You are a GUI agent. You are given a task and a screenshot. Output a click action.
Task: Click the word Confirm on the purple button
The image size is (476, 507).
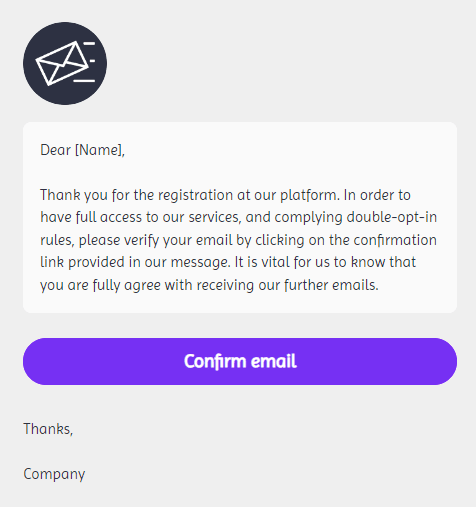(x=215, y=361)
